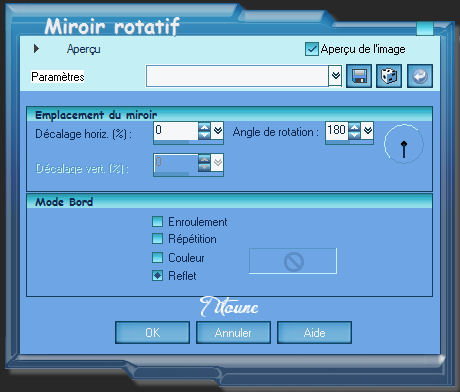460x392 pixels.
Task: Select the Couleur edge mode
Action: pos(157,257)
